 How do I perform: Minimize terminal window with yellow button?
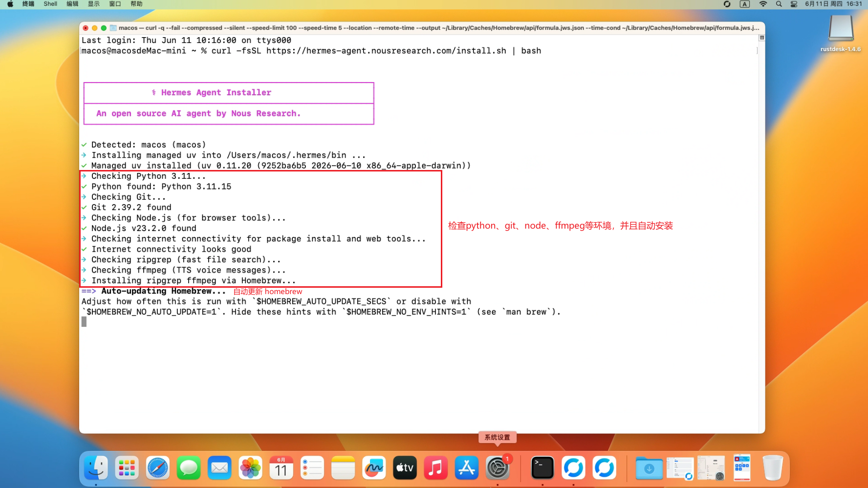(95, 28)
